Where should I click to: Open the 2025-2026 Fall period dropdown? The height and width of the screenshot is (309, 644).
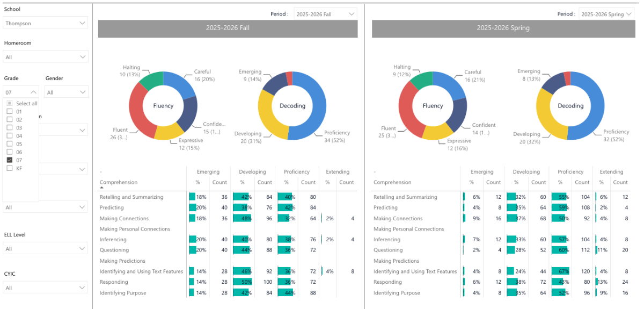[325, 14]
